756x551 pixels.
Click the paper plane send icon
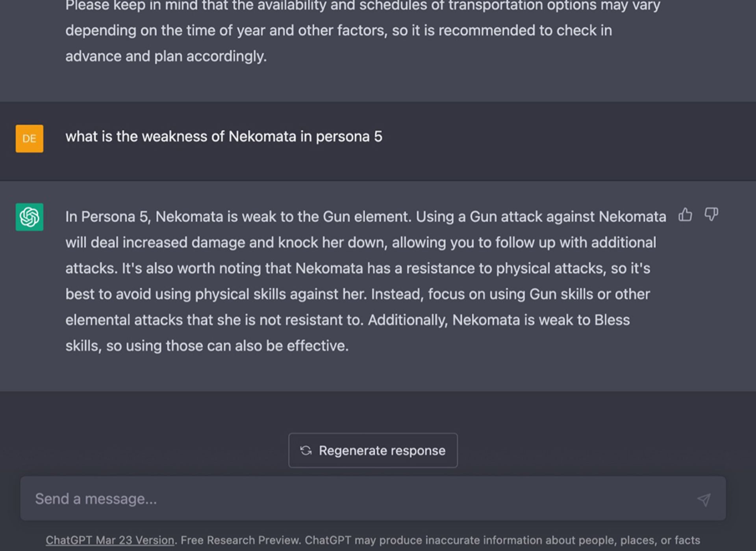tap(704, 499)
